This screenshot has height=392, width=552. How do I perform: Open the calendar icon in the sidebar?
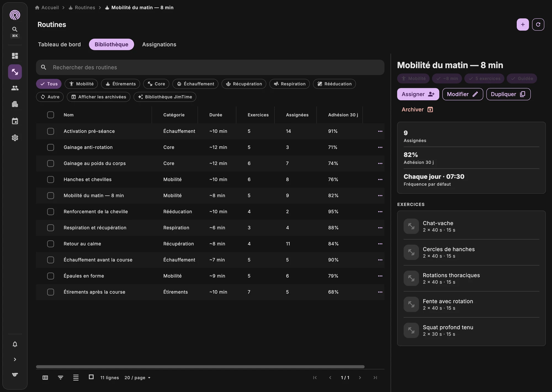coord(15,121)
